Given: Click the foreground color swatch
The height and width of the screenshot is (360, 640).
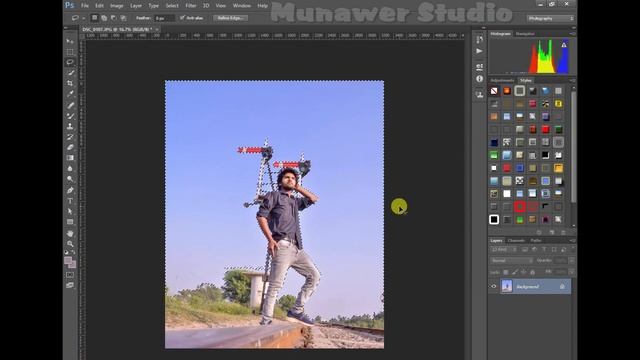Looking at the screenshot, I should (68, 261).
